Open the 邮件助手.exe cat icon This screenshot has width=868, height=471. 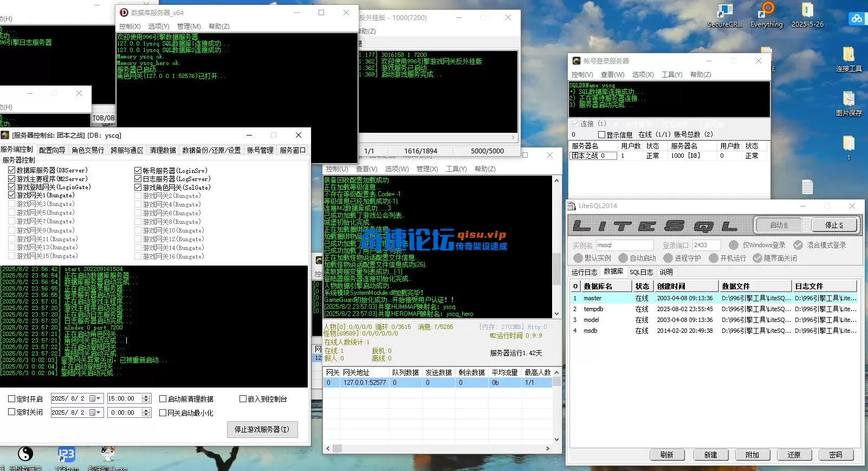(x=107, y=457)
